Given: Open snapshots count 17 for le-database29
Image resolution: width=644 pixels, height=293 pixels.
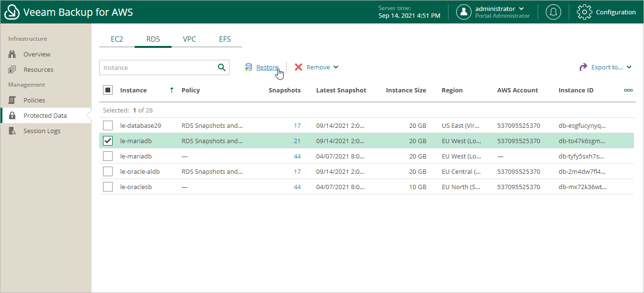Looking at the screenshot, I should tap(297, 125).
